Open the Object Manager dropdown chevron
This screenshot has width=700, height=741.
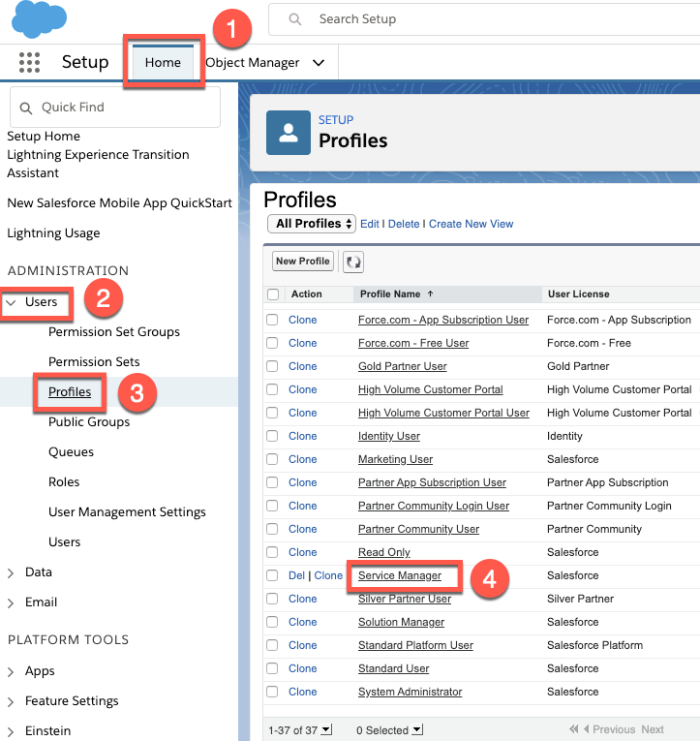[x=319, y=63]
